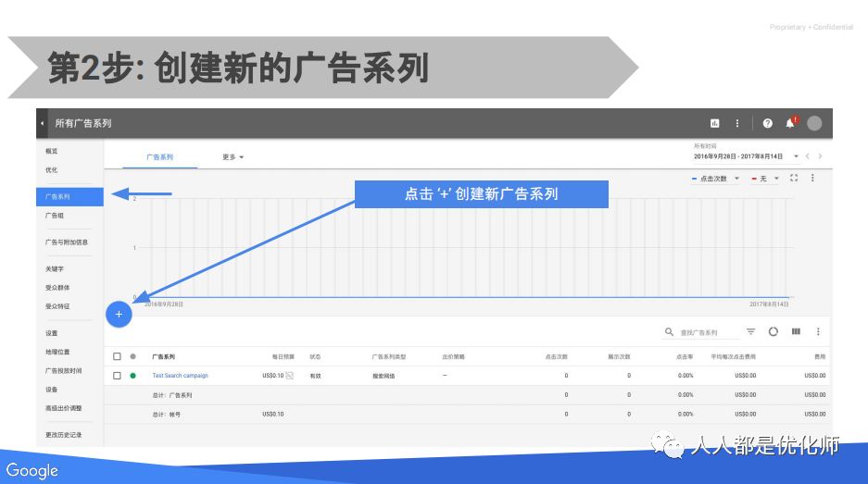Click the grey status dot in the table header

[132, 356]
